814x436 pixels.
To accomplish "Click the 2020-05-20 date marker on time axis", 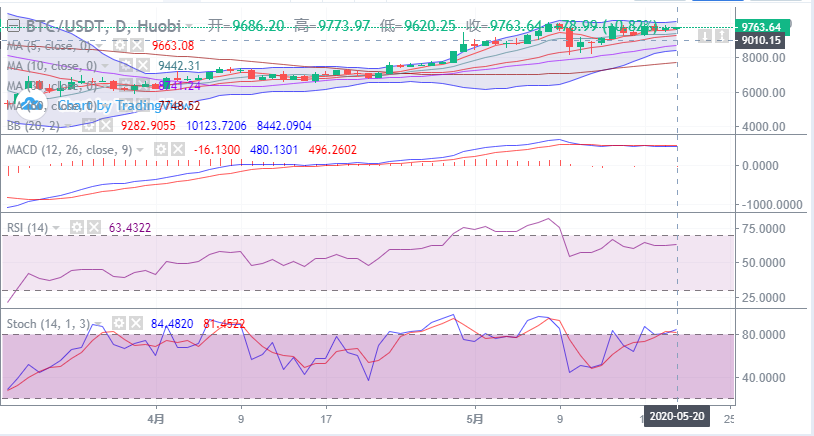I will (x=678, y=417).
